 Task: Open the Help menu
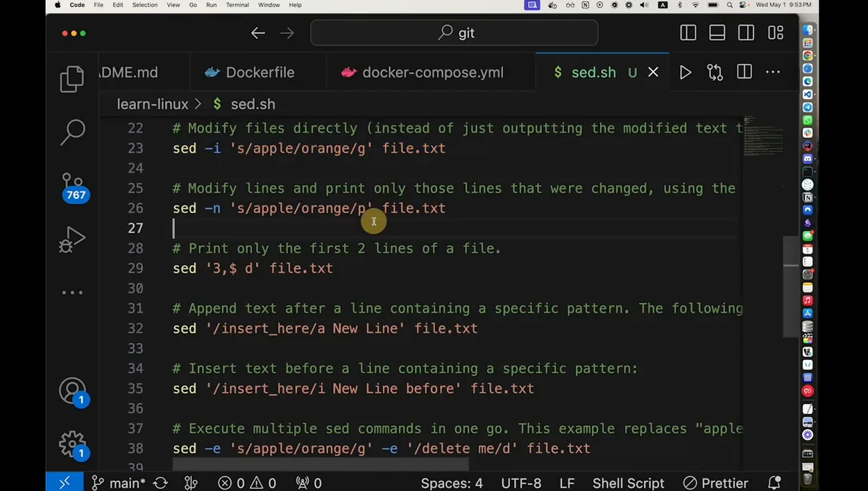pyautogui.click(x=295, y=5)
